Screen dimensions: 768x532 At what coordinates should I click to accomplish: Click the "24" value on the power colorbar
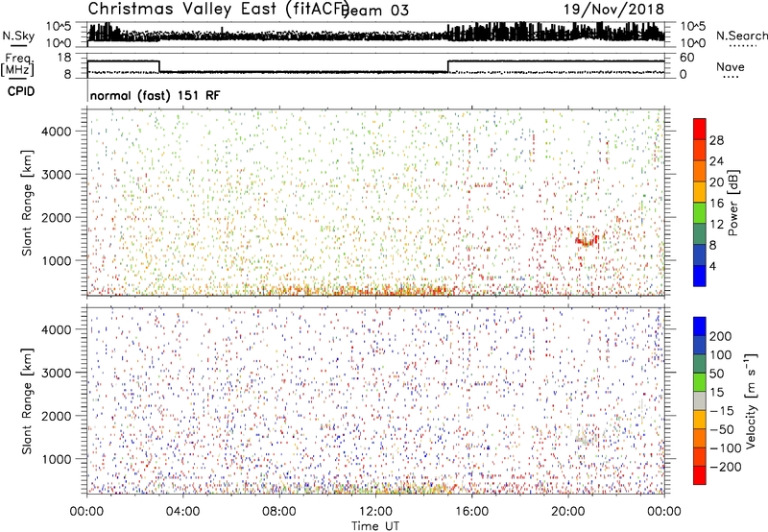pos(716,161)
